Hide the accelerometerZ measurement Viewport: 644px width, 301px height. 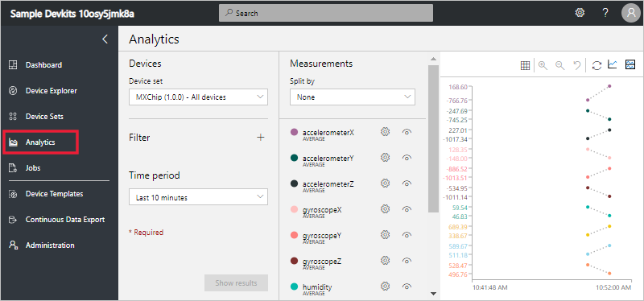coord(407,183)
